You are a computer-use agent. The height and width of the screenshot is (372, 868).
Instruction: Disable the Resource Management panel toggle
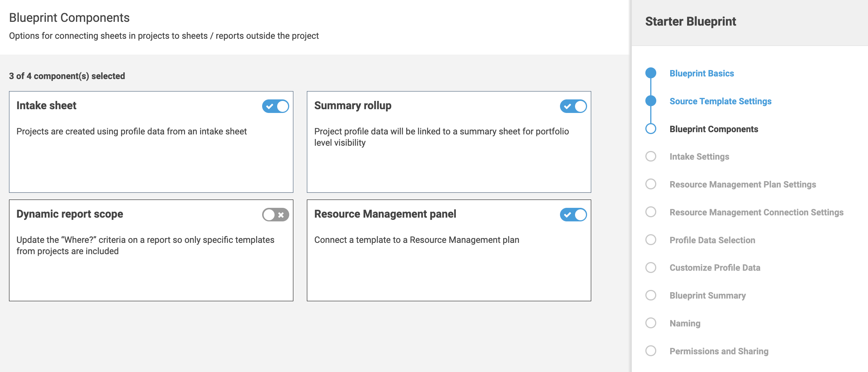pos(573,215)
